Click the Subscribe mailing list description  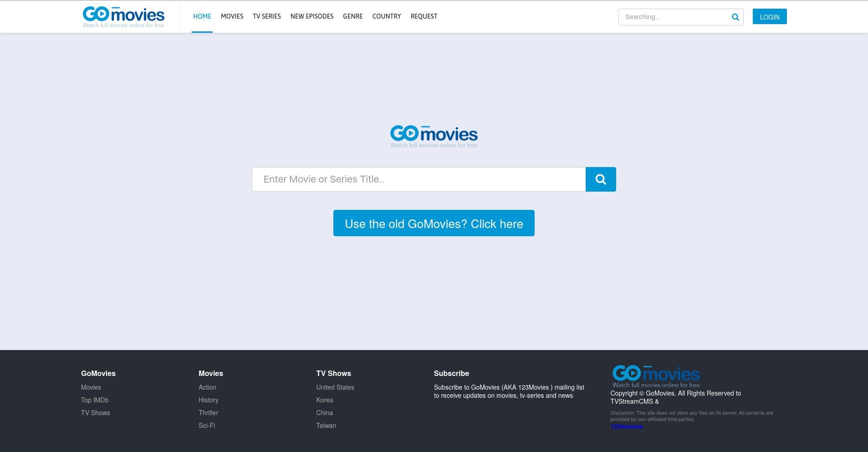coord(509,391)
